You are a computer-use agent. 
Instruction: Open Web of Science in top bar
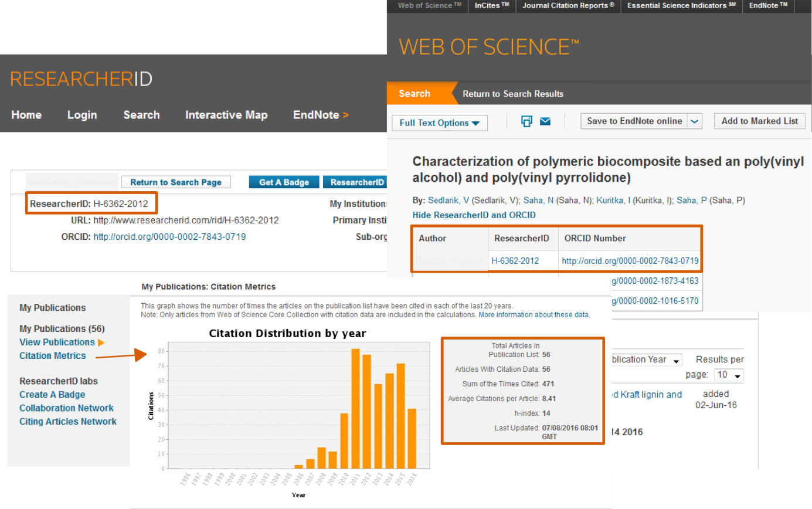430,6
